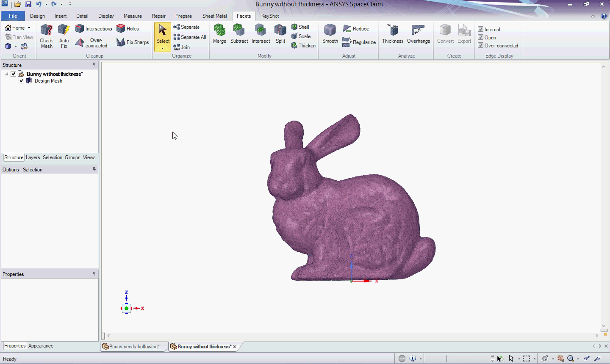The height and width of the screenshot is (364, 610).
Task: Go to next view arrow in status bar
Action: pos(597,358)
